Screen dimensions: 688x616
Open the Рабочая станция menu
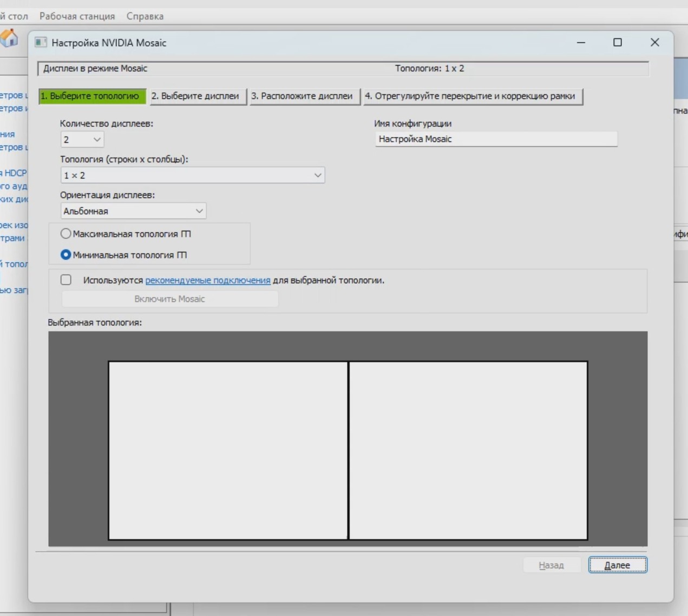[x=77, y=16]
